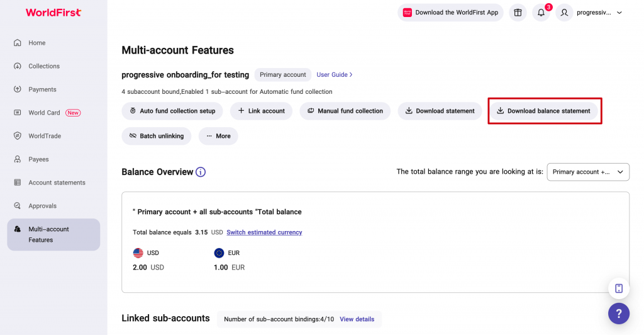Screen dimensions: 644x335
Task: Click the WorldFirst logo
Action: pos(53,13)
